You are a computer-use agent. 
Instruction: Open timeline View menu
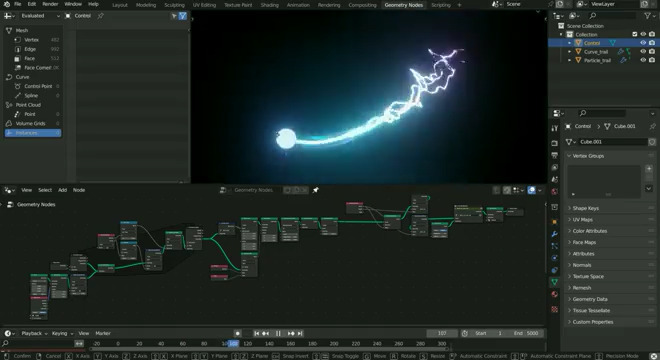tap(84, 333)
